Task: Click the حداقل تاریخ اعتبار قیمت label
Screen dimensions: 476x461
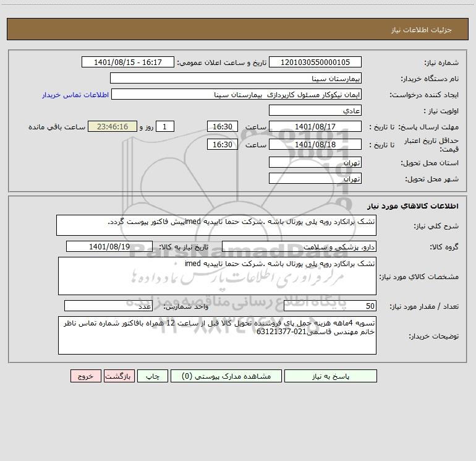Action: (x=431, y=145)
